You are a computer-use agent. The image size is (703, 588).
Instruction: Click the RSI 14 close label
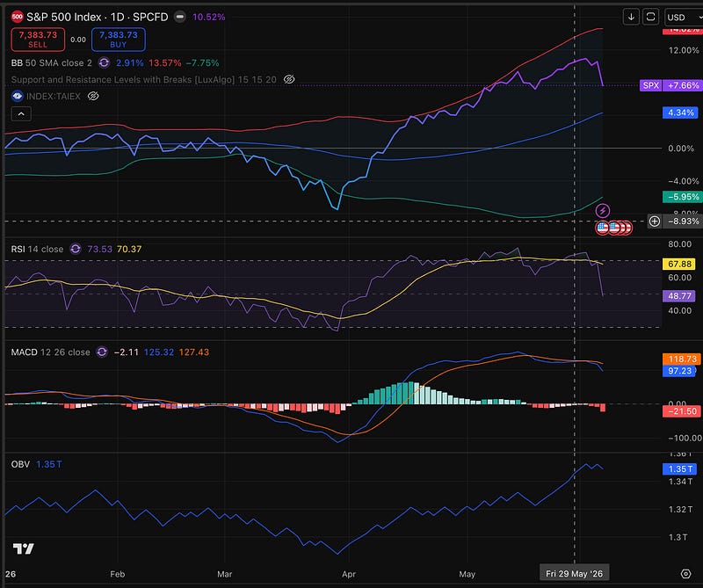(x=37, y=249)
